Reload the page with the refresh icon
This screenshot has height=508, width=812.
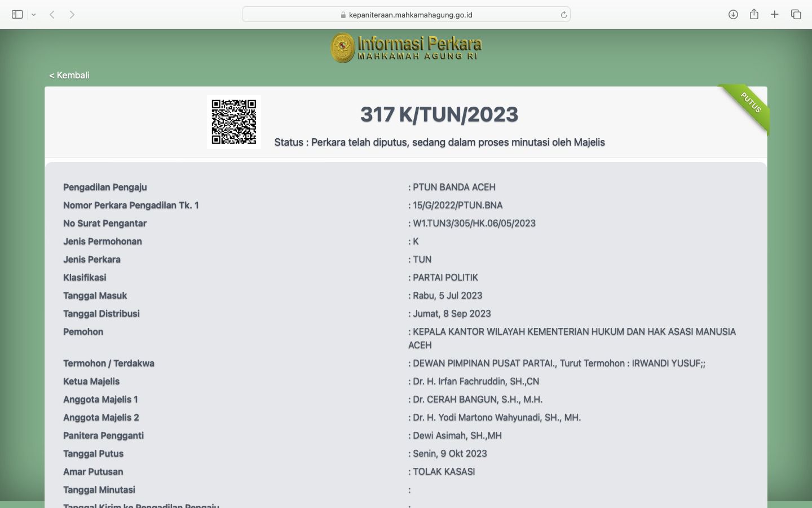(x=563, y=15)
